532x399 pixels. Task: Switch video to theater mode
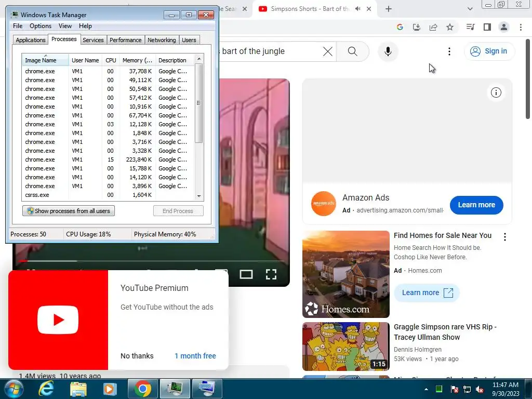click(x=246, y=274)
